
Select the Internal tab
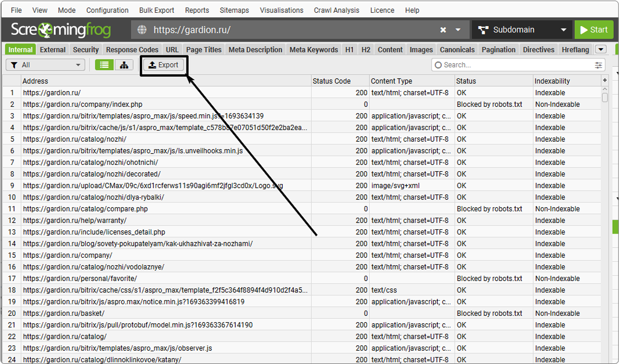click(20, 50)
